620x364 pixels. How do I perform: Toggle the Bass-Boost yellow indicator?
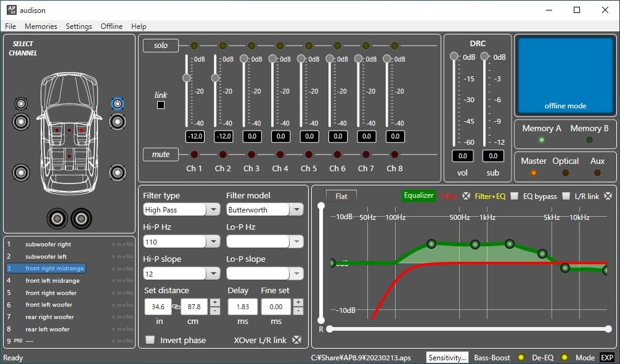pos(521,357)
